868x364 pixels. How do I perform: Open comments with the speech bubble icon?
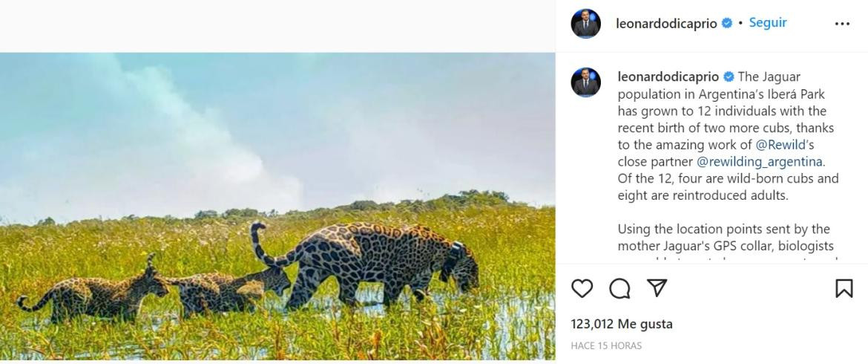pyautogui.click(x=619, y=288)
